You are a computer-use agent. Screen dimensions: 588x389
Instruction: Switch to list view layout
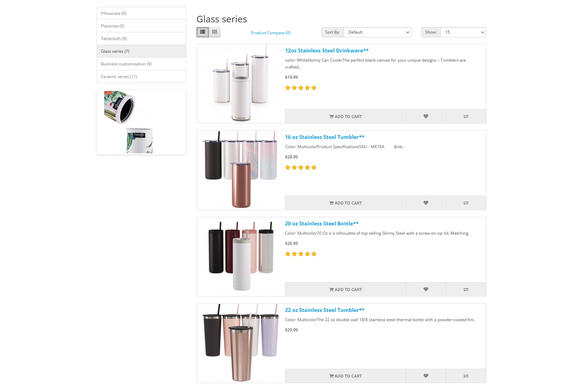pyautogui.click(x=202, y=32)
